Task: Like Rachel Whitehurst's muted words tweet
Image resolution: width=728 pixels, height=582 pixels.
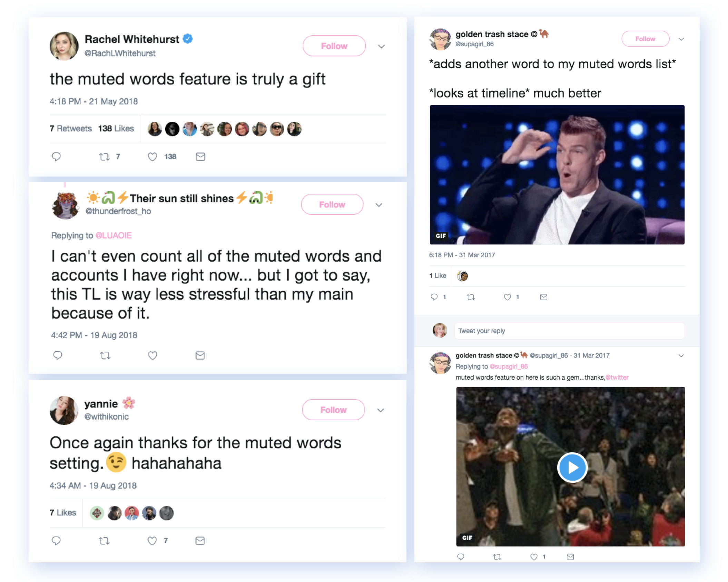Action: pyautogui.click(x=152, y=157)
